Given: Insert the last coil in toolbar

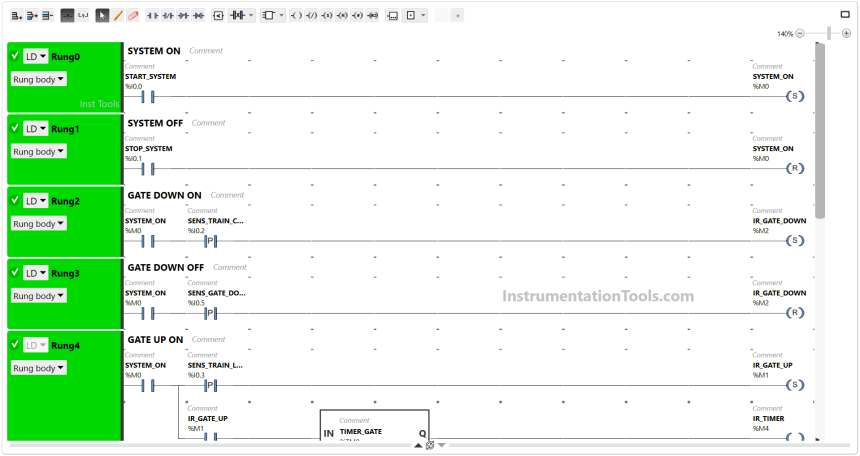Looking at the screenshot, I should (x=373, y=15).
